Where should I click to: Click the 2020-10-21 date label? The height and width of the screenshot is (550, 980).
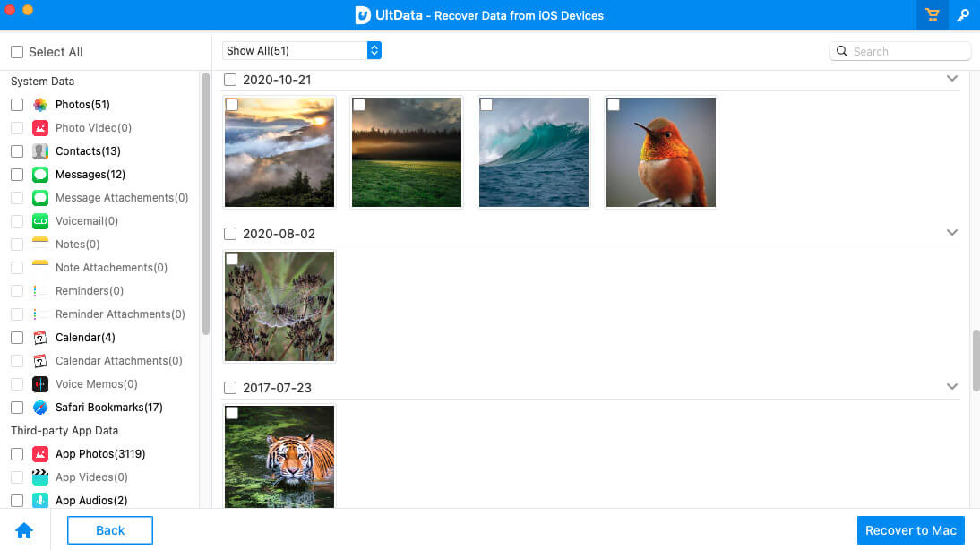tap(277, 80)
